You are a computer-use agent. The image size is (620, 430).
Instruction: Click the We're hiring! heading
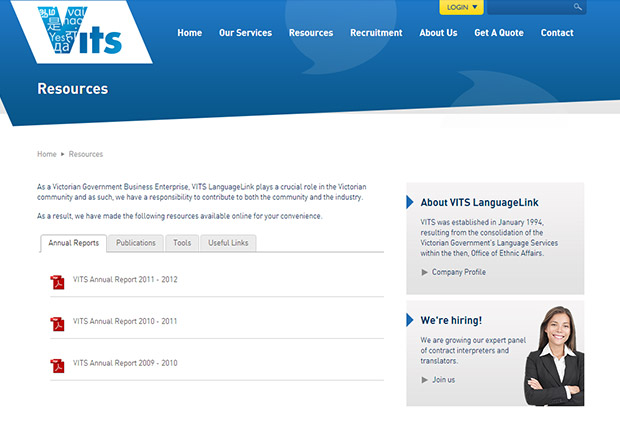pyautogui.click(x=451, y=320)
